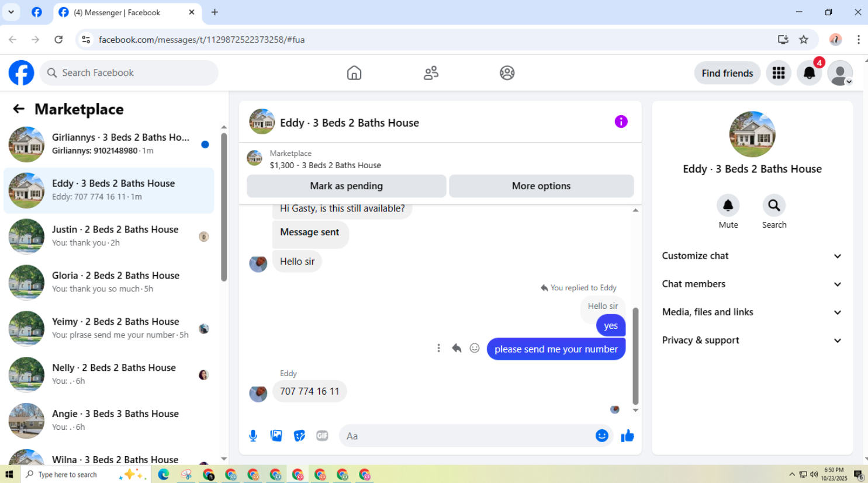Open the emoji picker in composer
The width and height of the screenshot is (868, 483).
[x=601, y=436]
